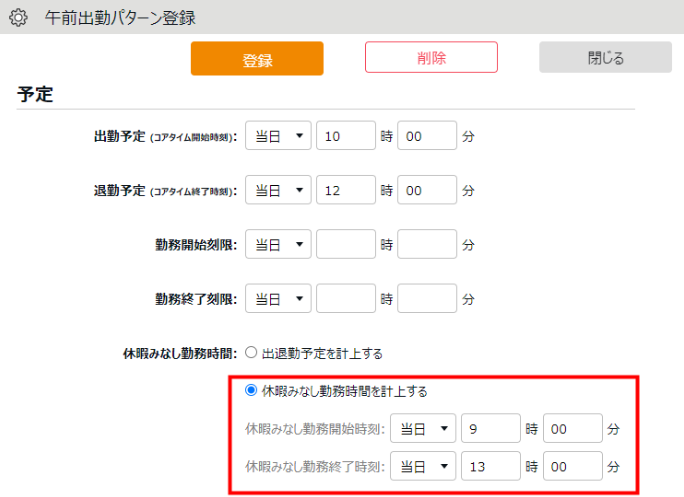
Task: Open the 休暇みなし勤務開始時刻 day dropdown
Action: click(x=423, y=428)
